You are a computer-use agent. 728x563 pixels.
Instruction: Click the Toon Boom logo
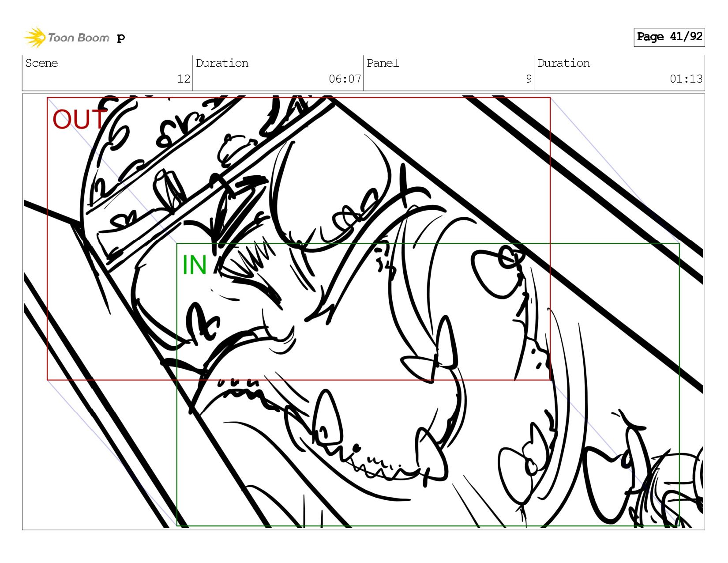66,38
